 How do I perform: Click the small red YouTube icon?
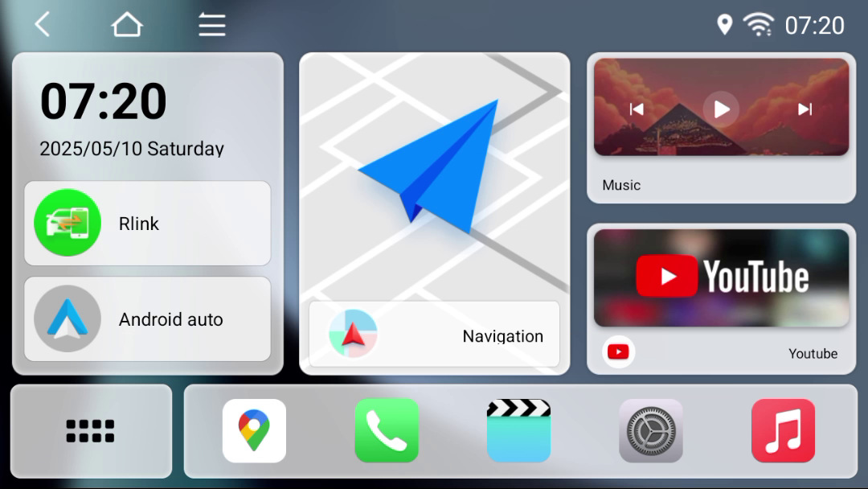(x=618, y=351)
